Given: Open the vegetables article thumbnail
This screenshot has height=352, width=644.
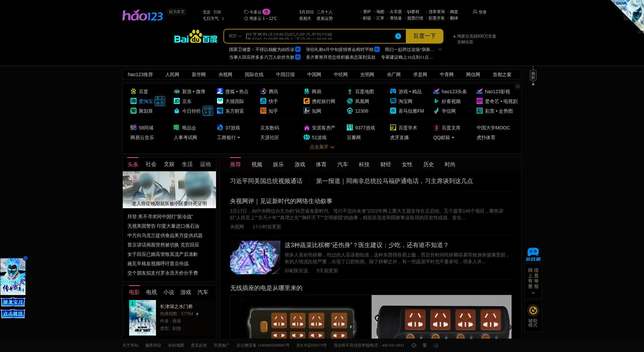Looking at the screenshot, I should pyautogui.click(x=255, y=257).
